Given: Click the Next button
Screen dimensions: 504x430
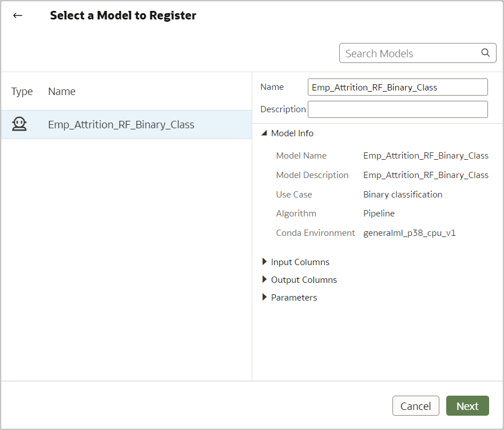Looking at the screenshot, I should (467, 406).
